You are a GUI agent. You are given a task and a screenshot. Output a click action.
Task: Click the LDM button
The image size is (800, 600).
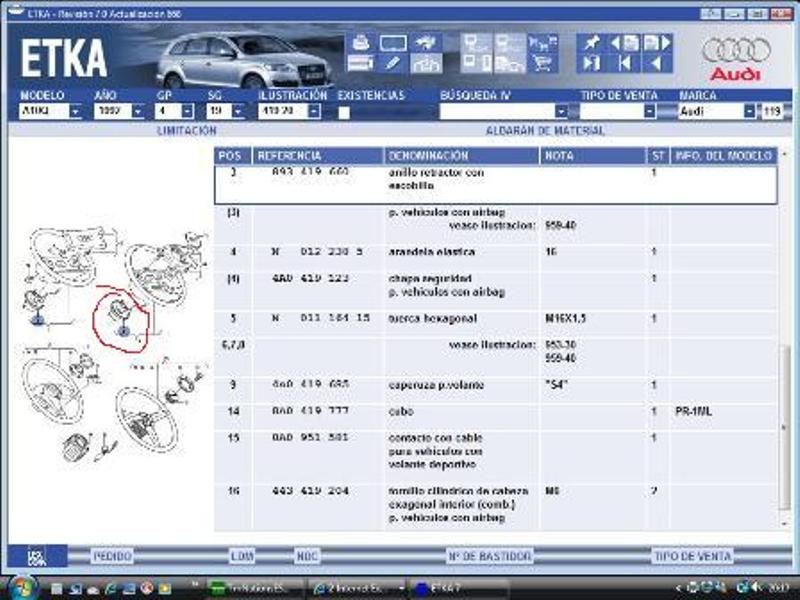coord(242,556)
